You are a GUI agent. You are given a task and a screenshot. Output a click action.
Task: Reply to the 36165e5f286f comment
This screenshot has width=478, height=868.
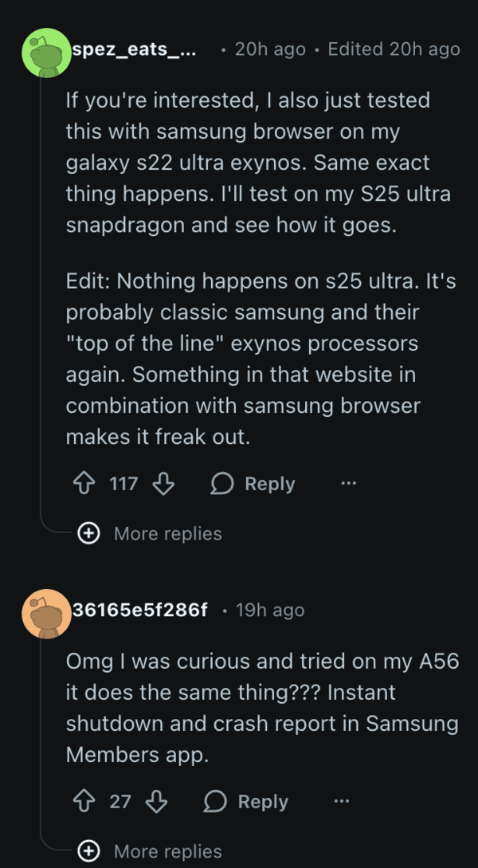click(x=246, y=801)
